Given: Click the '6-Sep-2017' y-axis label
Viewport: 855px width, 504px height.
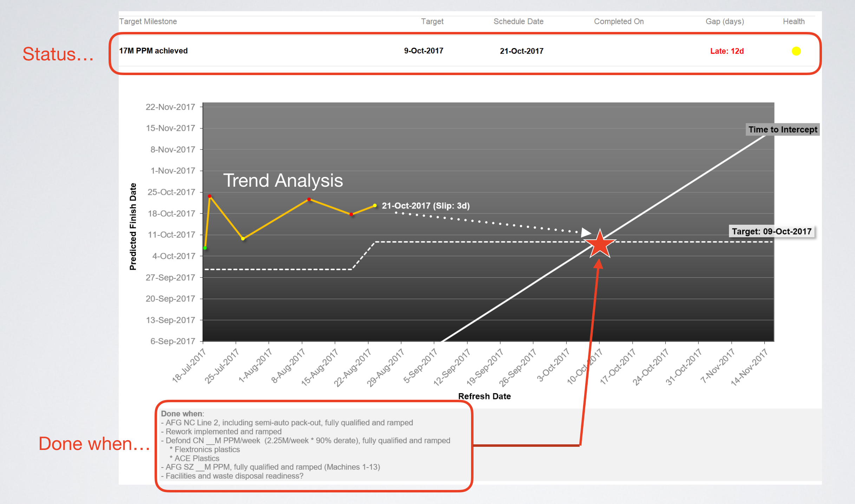Looking at the screenshot, I should [172, 341].
